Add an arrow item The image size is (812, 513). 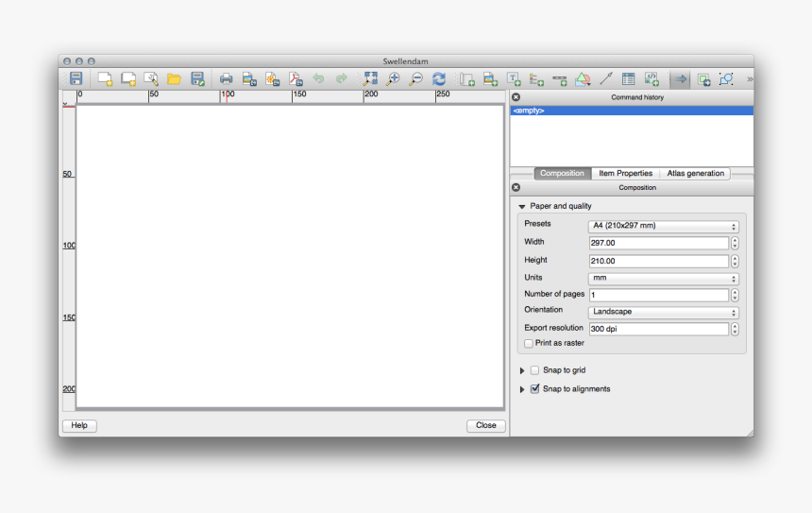coord(606,78)
